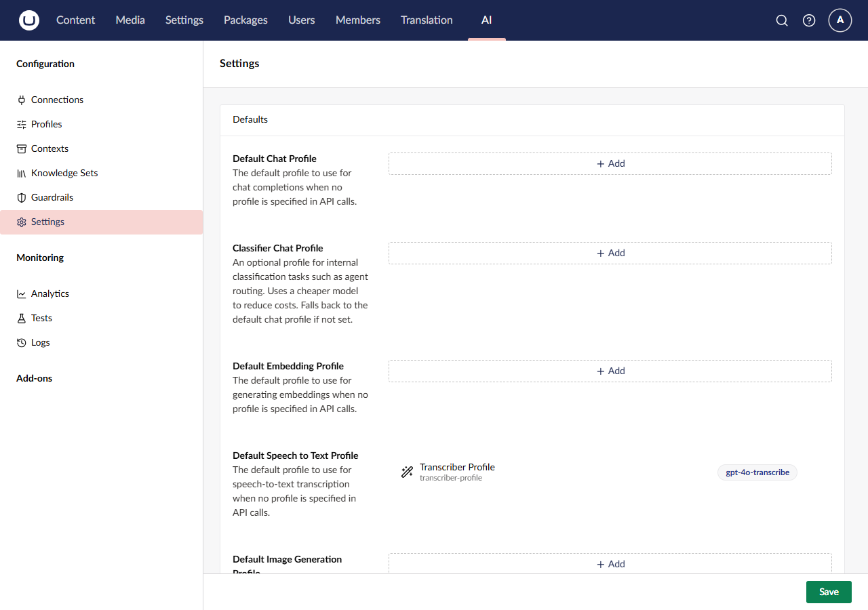Open Connections in the sidebar

(102, 100)
